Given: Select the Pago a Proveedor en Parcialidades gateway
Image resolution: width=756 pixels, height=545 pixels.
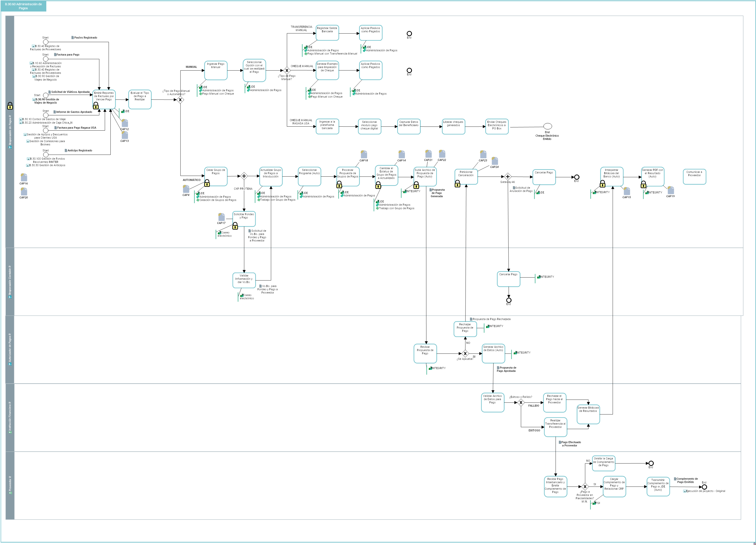Looking at the screenshot, I should (585, 486).
